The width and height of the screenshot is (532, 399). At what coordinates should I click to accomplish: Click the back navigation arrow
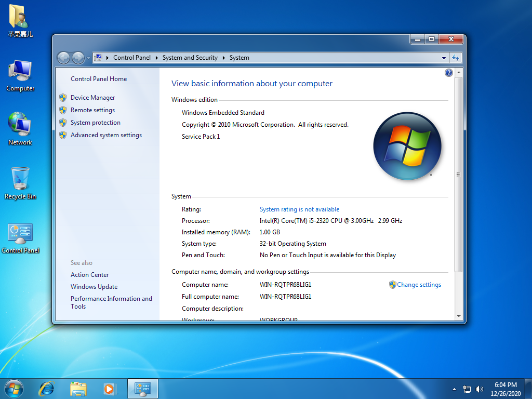coord(63,58)
